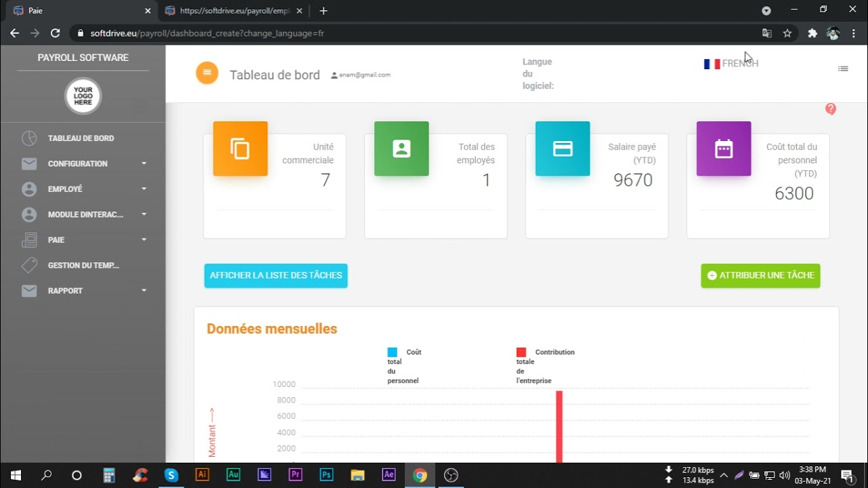Open the EMPLOYÉ menu label
868x488 pixels.
coord(65,189)
